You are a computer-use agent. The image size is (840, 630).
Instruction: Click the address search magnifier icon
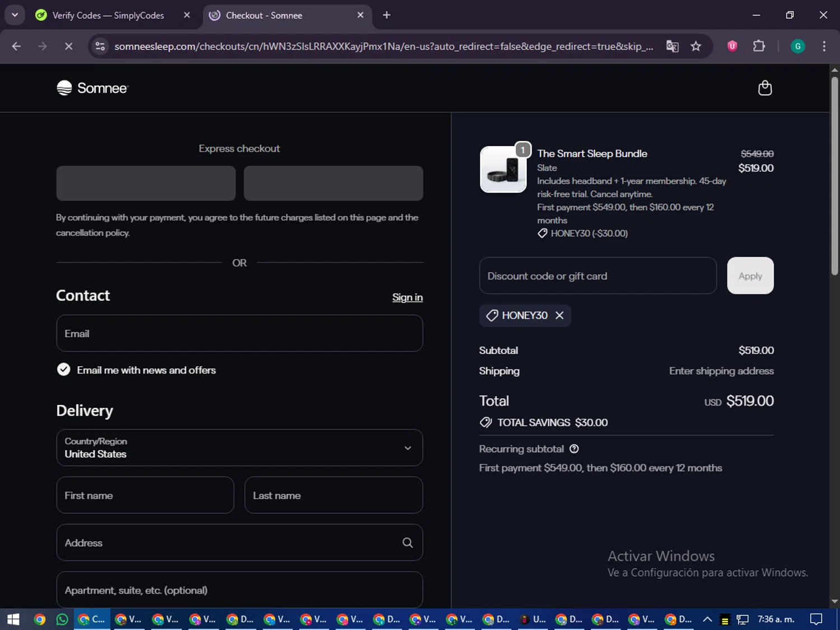pos(408,543)
